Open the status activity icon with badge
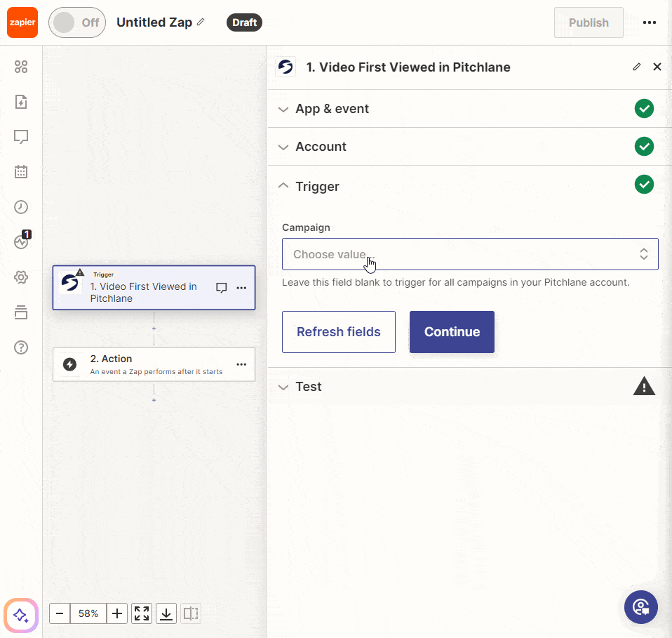This screenshot has width=672, height=638. pos(22,240)
